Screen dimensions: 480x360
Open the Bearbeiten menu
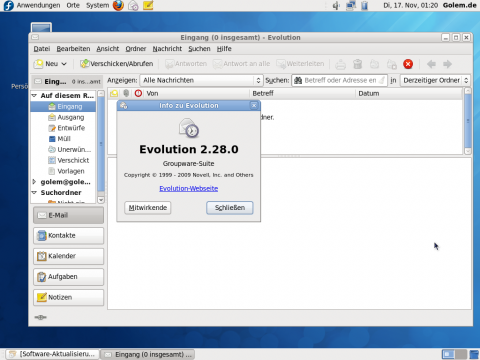pos(73,49)
